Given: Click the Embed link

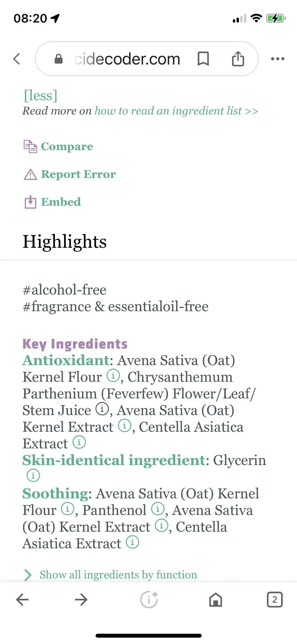Looking at the screenshot, I should pos(61,202).
